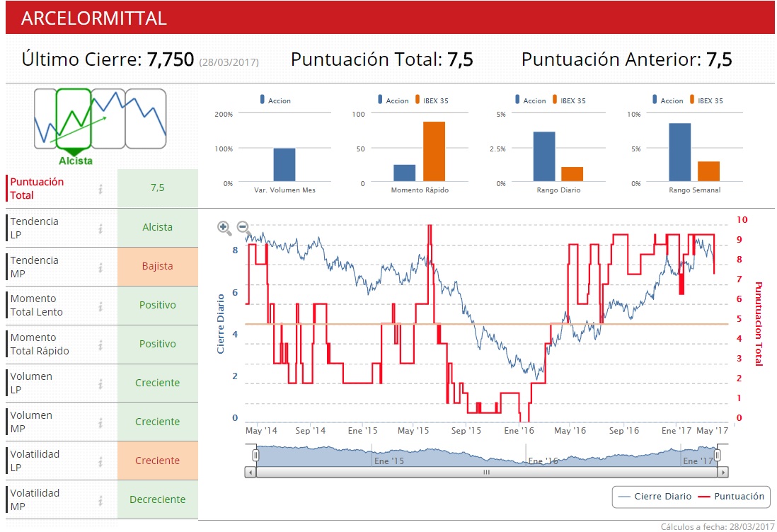Image resolution: width=777 pixels, height=532 pixels.
Task: Toggle Accion legend in Var. Volumen Mes chart
Action: point(275,100)
